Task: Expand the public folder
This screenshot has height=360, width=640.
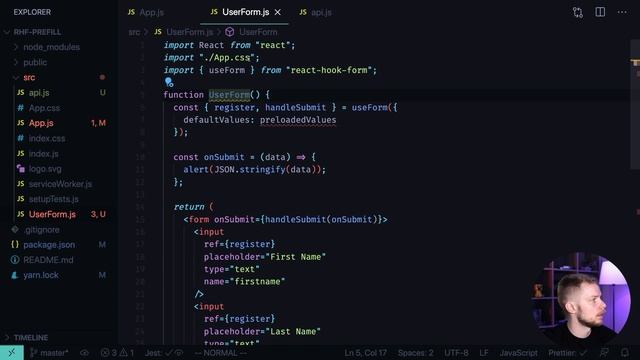Action: (x=35, y=62)
